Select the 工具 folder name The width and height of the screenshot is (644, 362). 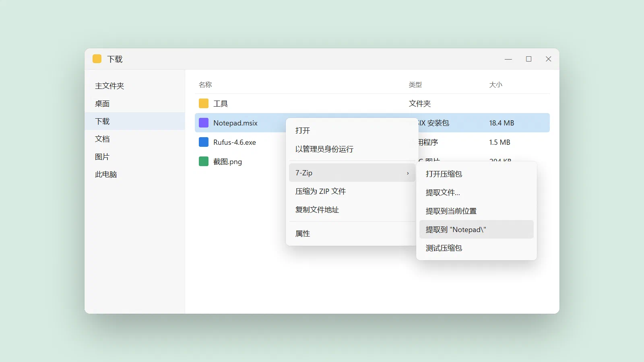tap(221, 103)
